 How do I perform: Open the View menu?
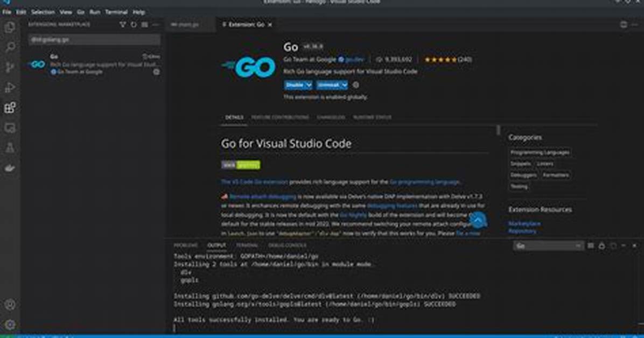(x=66, y=12)
